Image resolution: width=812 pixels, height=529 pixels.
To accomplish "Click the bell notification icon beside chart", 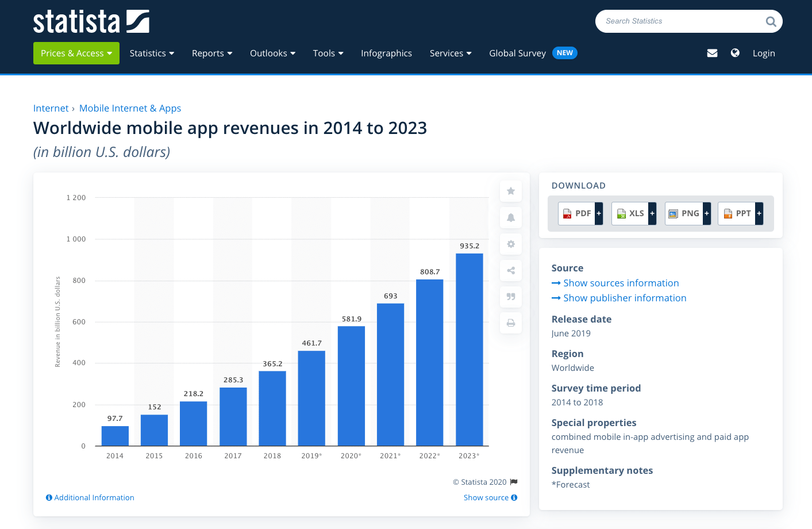I will pos(510,217).
